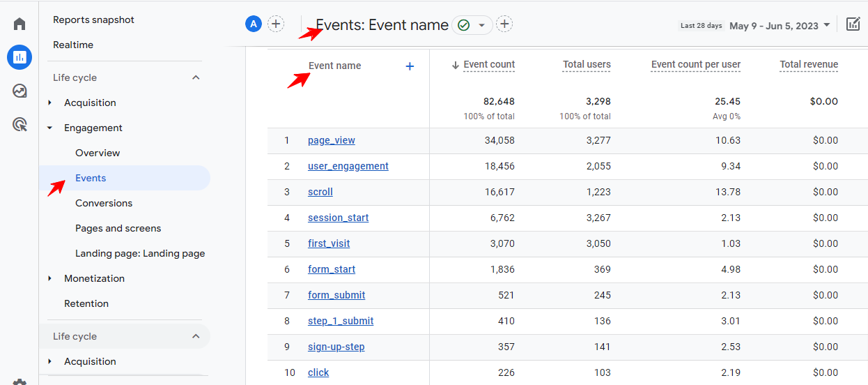This screenshot has width=868, height=385.
Task: Open the user_engagement event link
Action: click(348, 166)
